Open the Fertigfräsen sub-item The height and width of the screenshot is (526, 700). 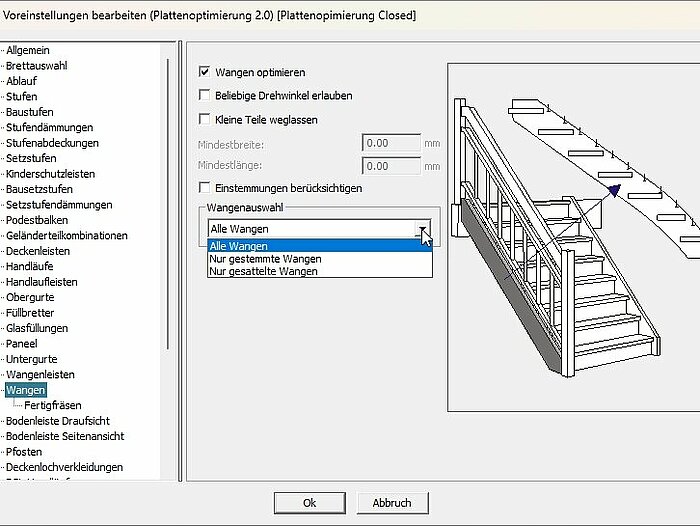point(53,405)
